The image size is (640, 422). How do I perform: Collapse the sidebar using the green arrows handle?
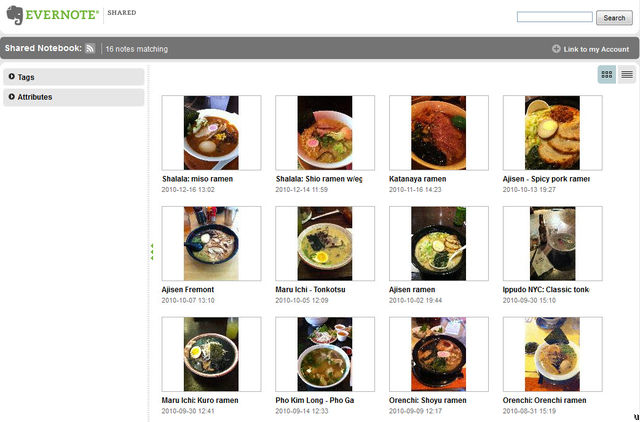(x=152, y=252)
